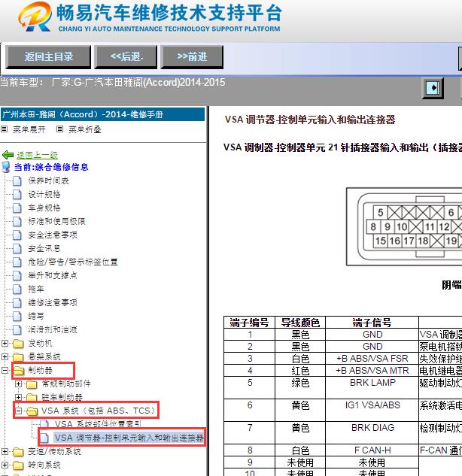Screen dimensions: 462x476
Task: Open the 维修注意事项 page
Action: (53, 302)
